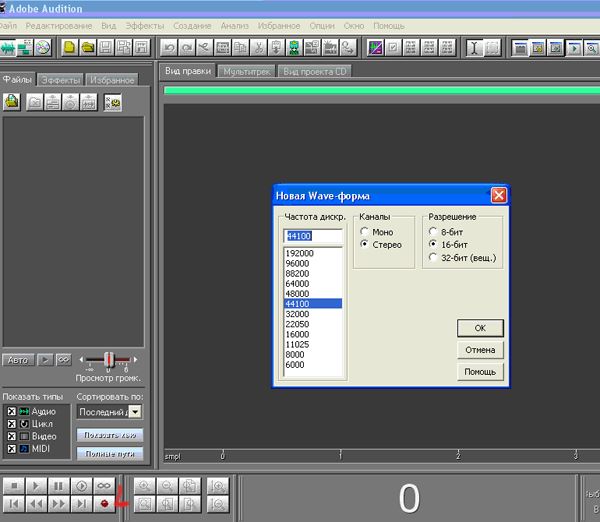Click the Показать кью button
Viewport: 600px width, 522px height.
click(110, 435)
